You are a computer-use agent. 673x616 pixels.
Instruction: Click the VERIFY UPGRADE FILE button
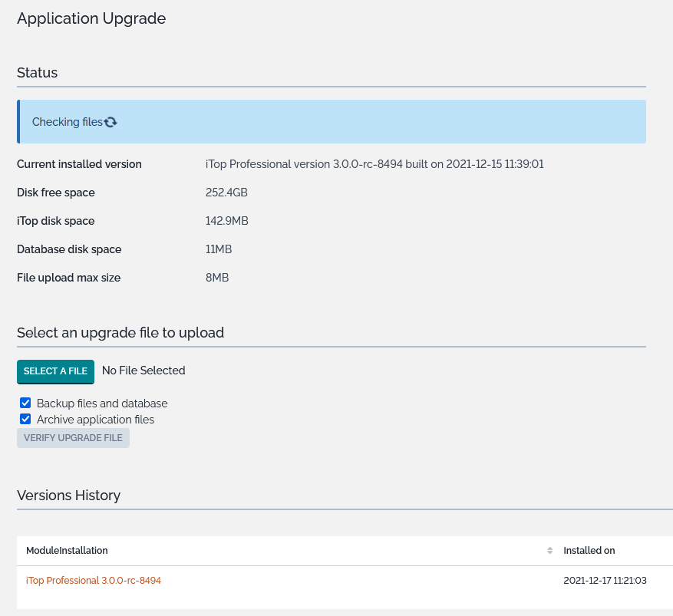point(73,438)
